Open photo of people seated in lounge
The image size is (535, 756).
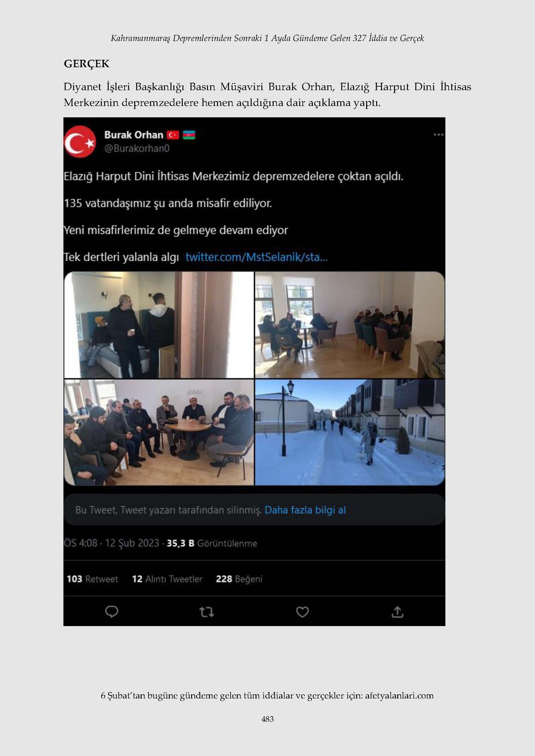350,325
